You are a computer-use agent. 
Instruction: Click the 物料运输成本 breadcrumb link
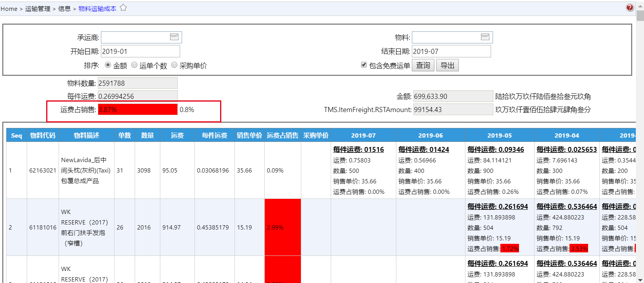pyautogui.click(x=97, y=9)
